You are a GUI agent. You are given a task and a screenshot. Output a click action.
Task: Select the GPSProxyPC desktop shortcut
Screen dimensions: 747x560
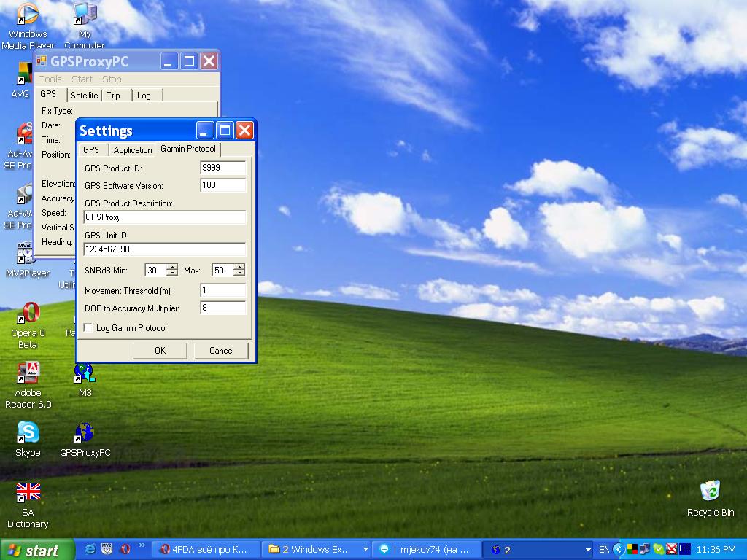pos(85,440)
